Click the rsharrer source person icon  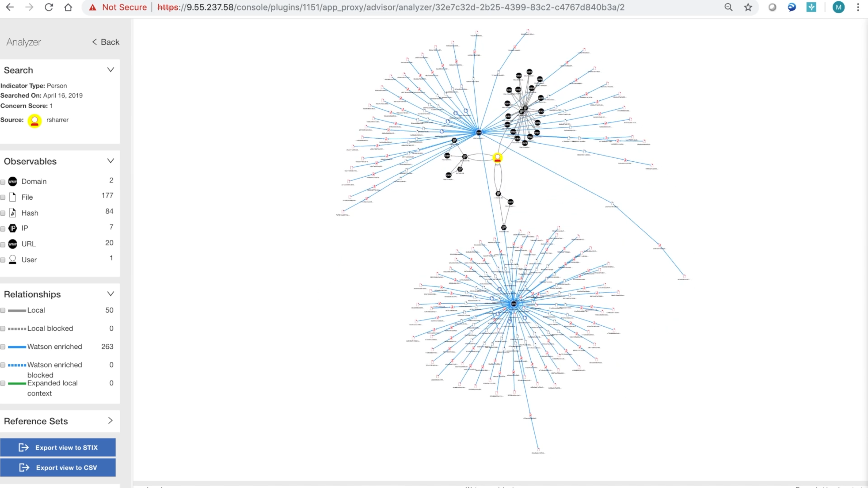(x=35, y=121)
